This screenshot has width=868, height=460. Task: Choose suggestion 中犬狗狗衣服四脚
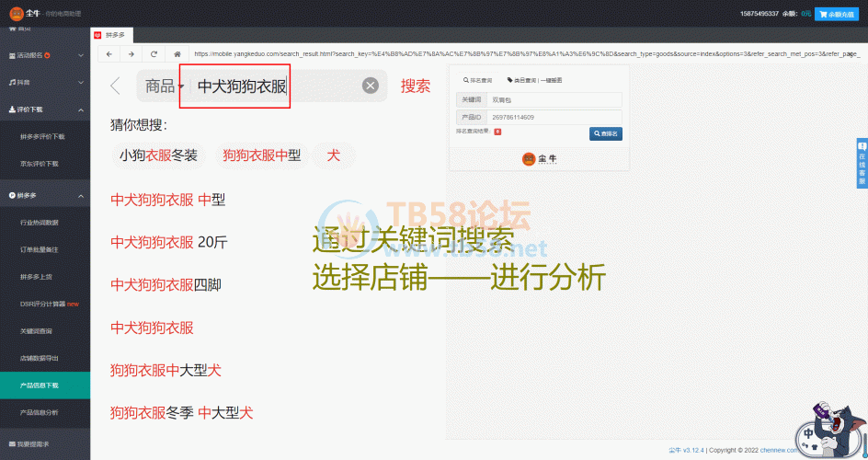coord(166,284)
